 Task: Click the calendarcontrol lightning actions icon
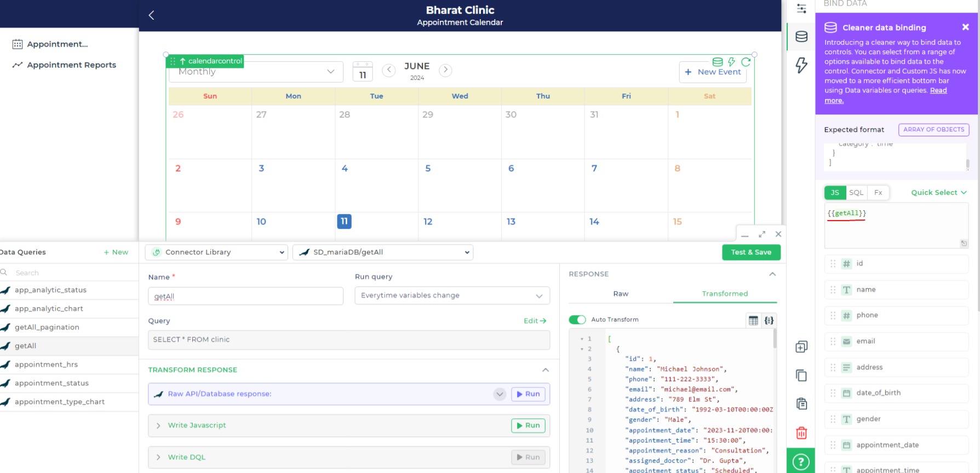click(731, 62)
